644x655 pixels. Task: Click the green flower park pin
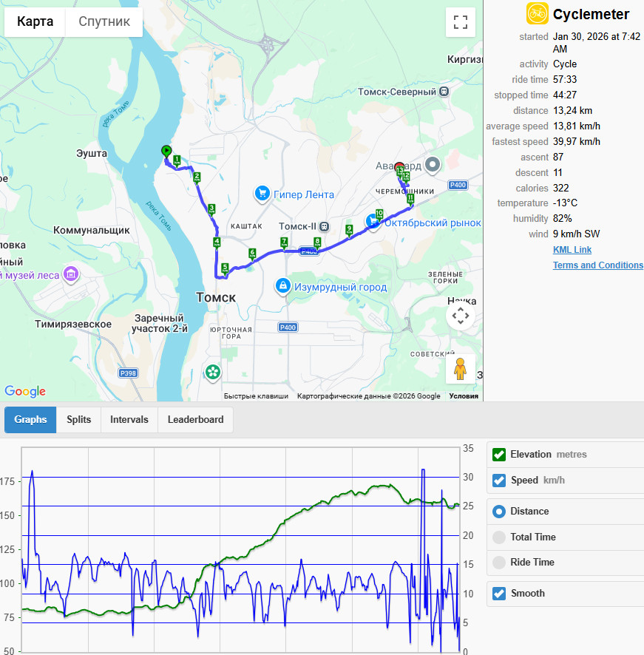coord(213,373)
